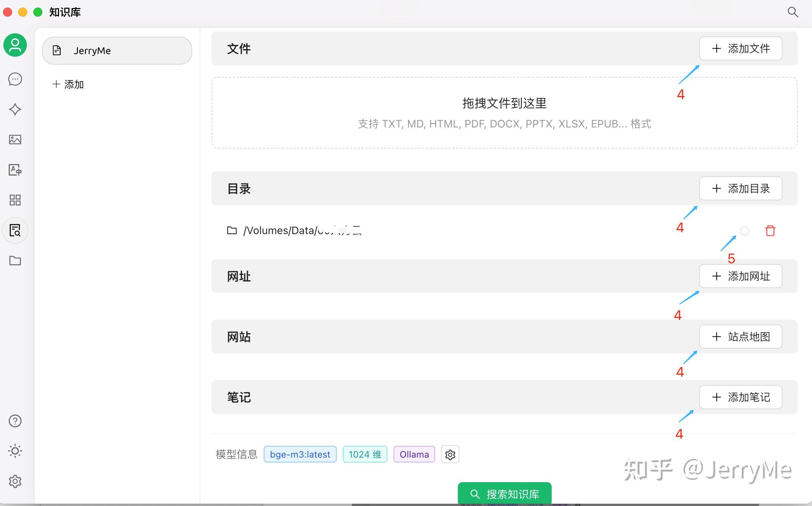Click the 添加文件 button
Screen dimensions: 812x506
pyautogui.click(x=740, y=48)
